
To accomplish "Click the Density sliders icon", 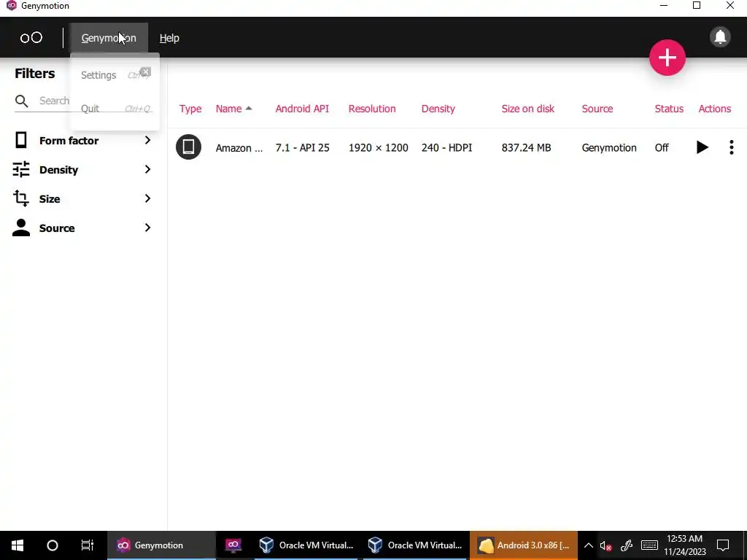I will [x=21, y=169].
